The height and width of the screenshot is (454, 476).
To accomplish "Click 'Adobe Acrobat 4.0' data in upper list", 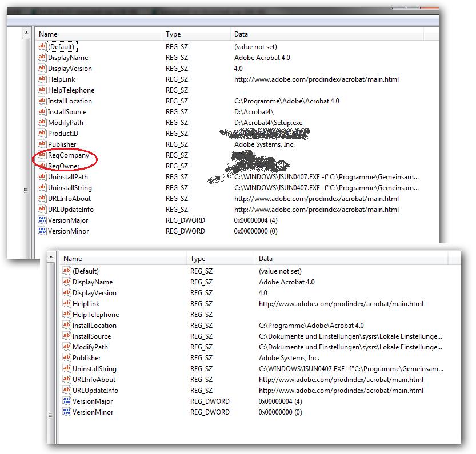I will pyautogui.click(x=262, y=57).
